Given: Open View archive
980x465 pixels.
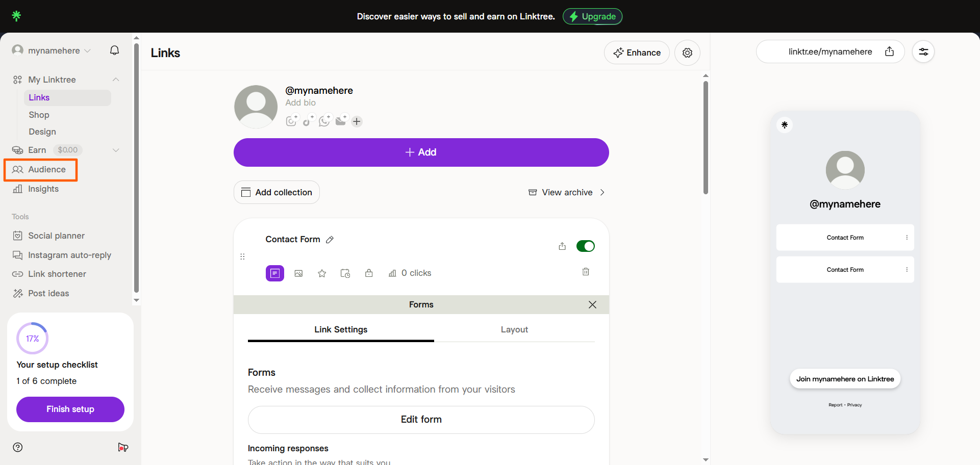Looking at the screenshot, I should [x=566, y=192].
